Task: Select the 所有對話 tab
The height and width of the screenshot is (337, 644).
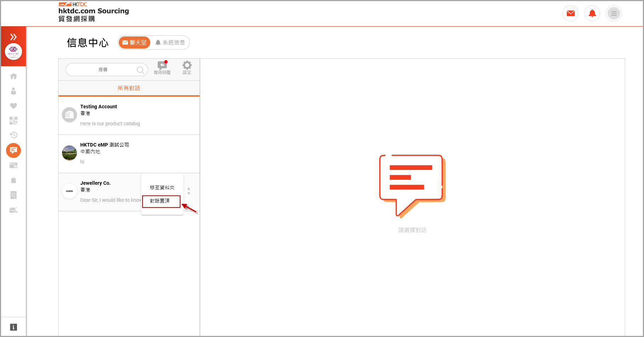Action: tap(129, 88)
